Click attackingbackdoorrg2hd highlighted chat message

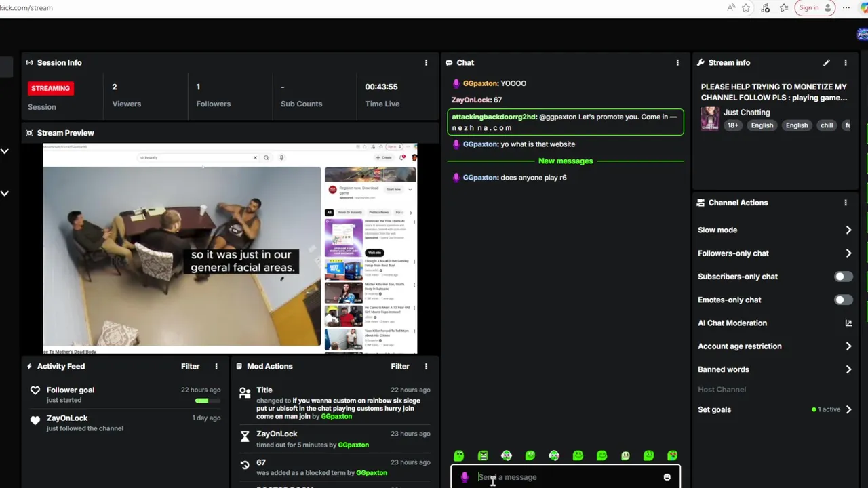[566, 122]
